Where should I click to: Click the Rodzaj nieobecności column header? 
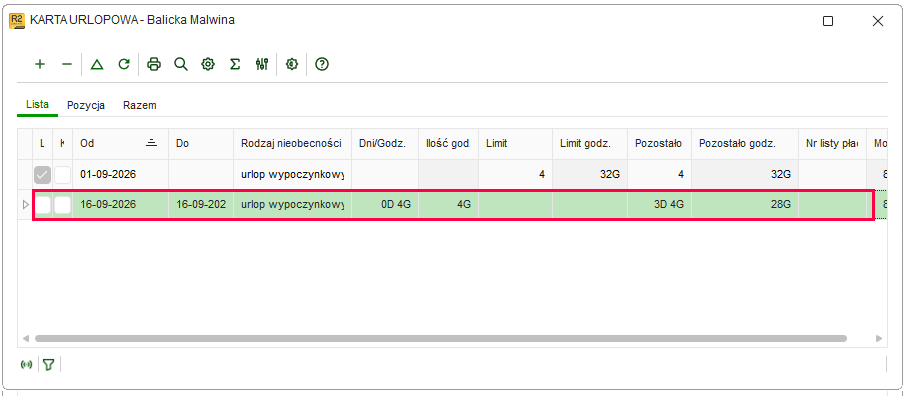click(292, 144)
